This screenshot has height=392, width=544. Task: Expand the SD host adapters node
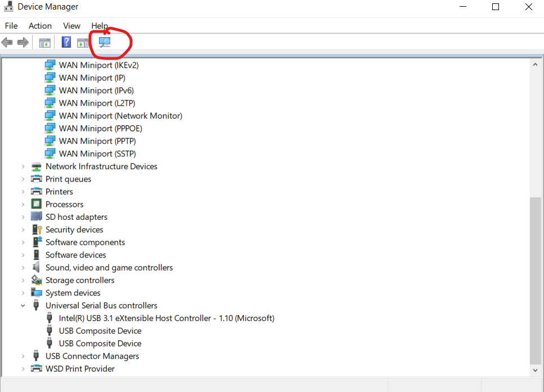pyautogui.click(x=23, y=217)
